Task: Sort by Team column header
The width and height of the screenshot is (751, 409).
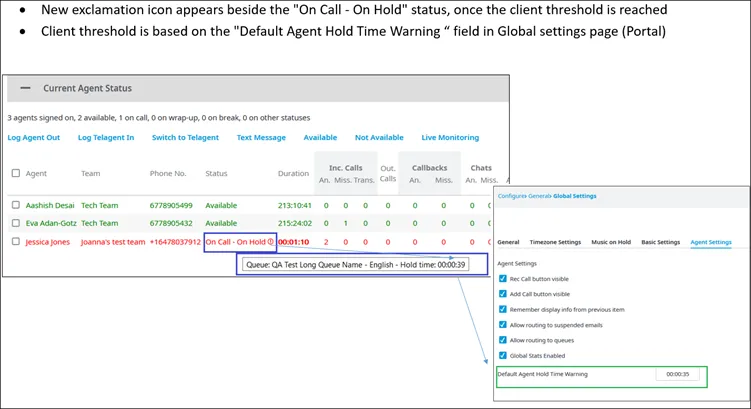Action: pyautogui.click(x=91, y=173)
